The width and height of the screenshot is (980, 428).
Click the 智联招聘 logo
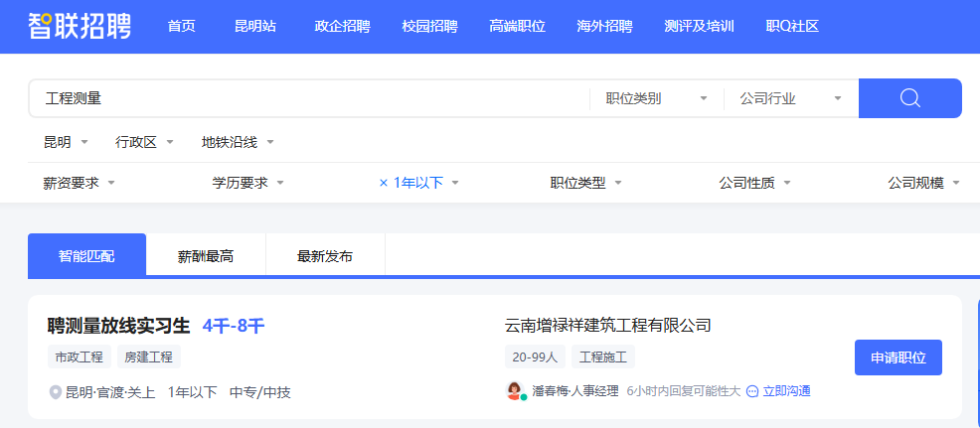(80, 26)
